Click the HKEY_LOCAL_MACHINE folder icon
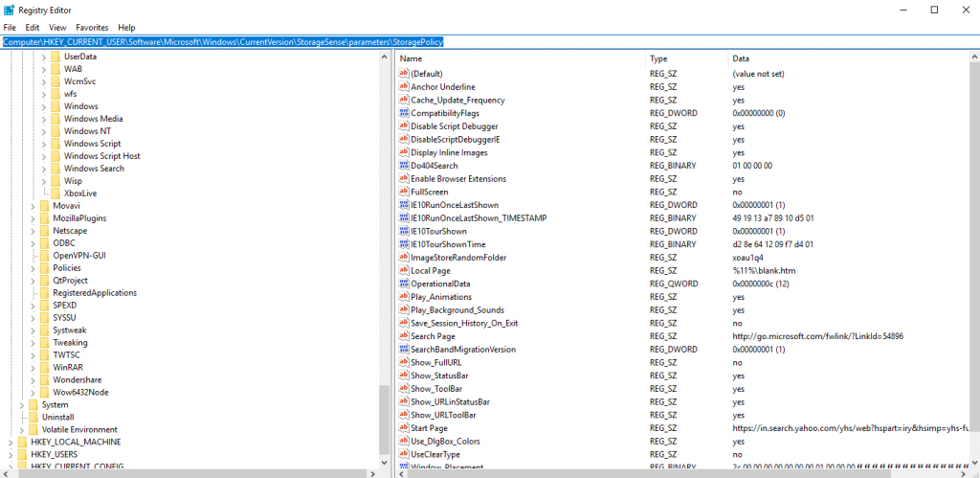This screenshot has width=980, height=478. pos(23,442)
